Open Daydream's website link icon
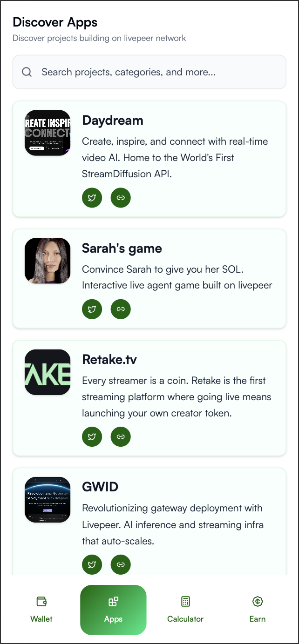 pos(121,198)
